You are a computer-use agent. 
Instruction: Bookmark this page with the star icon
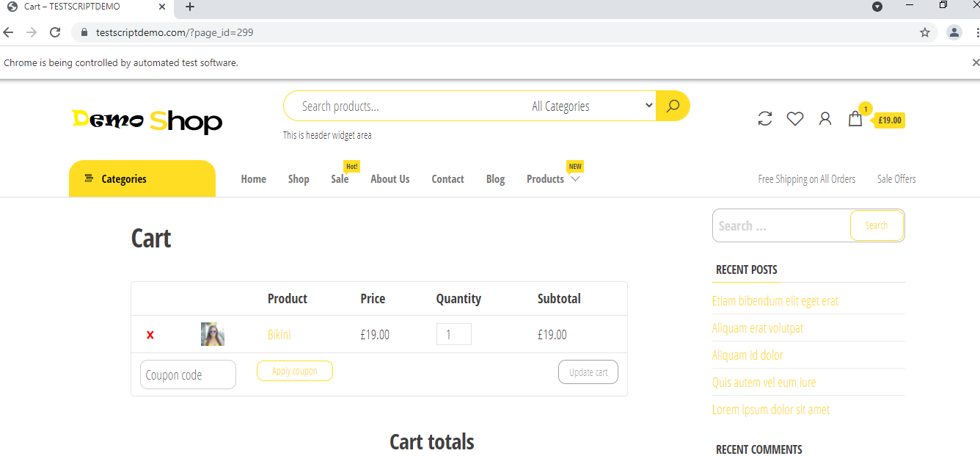(x=925, y=32)
